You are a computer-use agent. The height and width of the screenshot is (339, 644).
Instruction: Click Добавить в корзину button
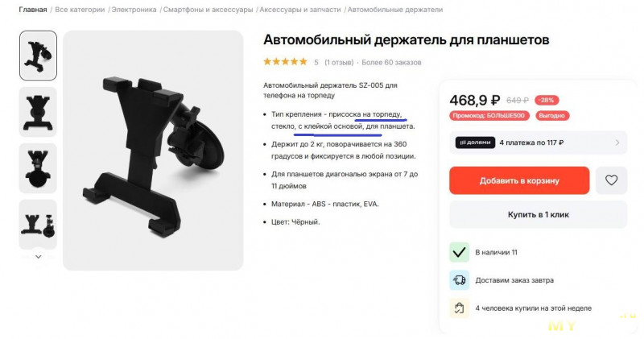pyautogui.click(x=519, y=180)
